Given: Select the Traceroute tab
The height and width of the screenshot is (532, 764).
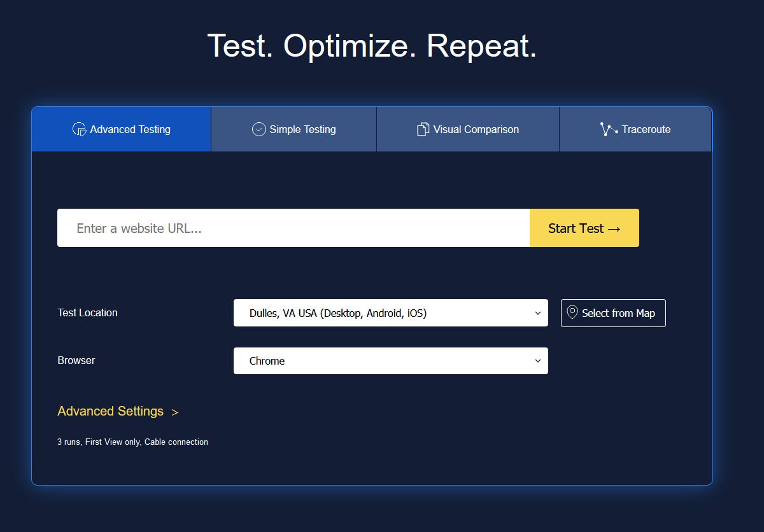Looking at the screenshot, I should [635, 129].
